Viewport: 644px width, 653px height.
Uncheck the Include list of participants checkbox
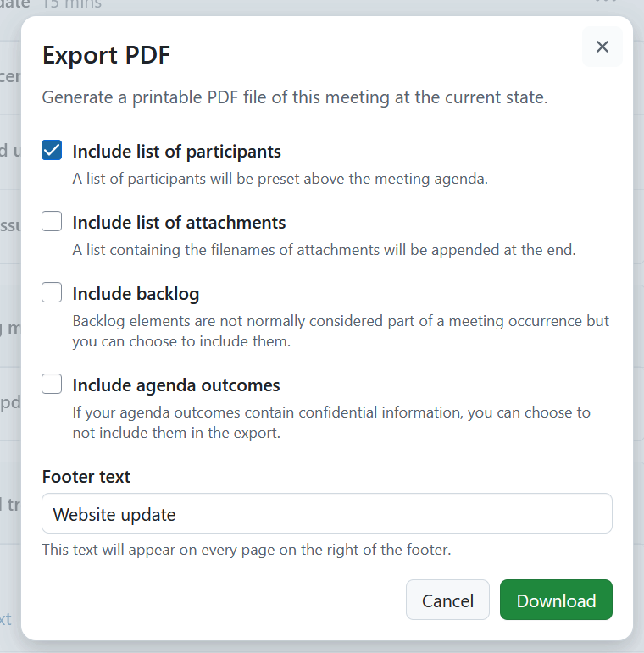pyautogui.click(x=53, y=151)
